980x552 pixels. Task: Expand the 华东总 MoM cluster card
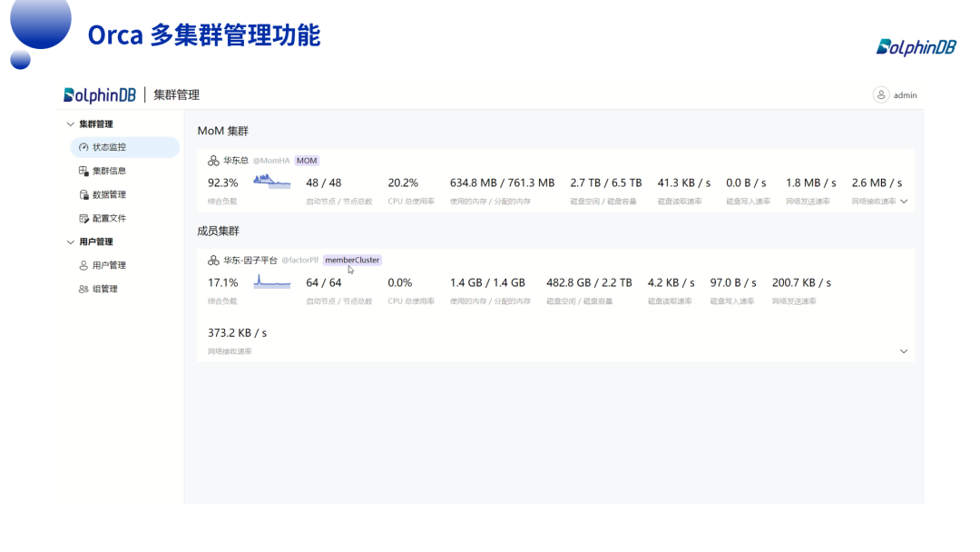point(904,202)
